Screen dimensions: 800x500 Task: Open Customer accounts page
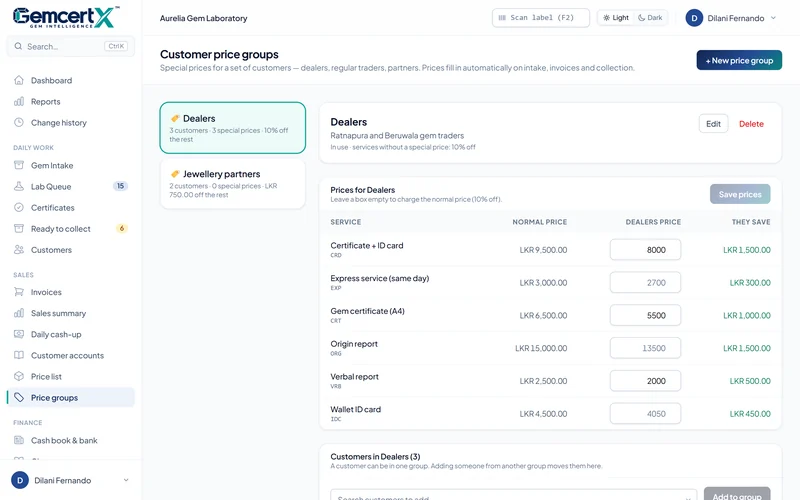[70, 355]
